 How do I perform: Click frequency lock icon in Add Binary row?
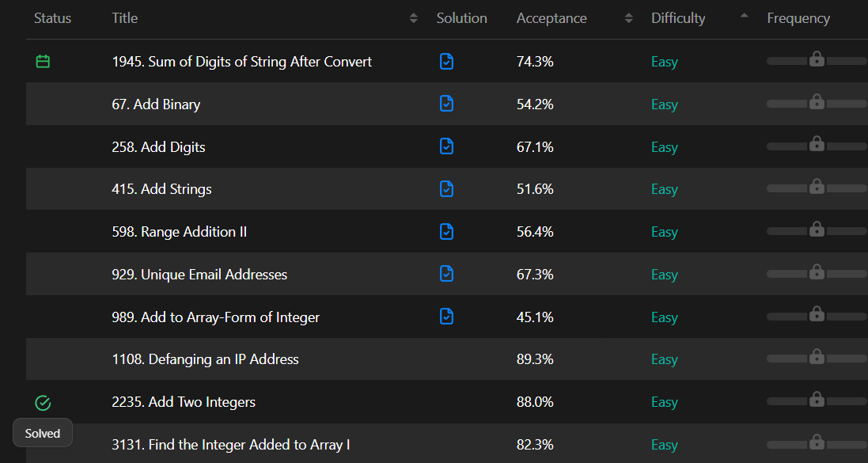817,101
